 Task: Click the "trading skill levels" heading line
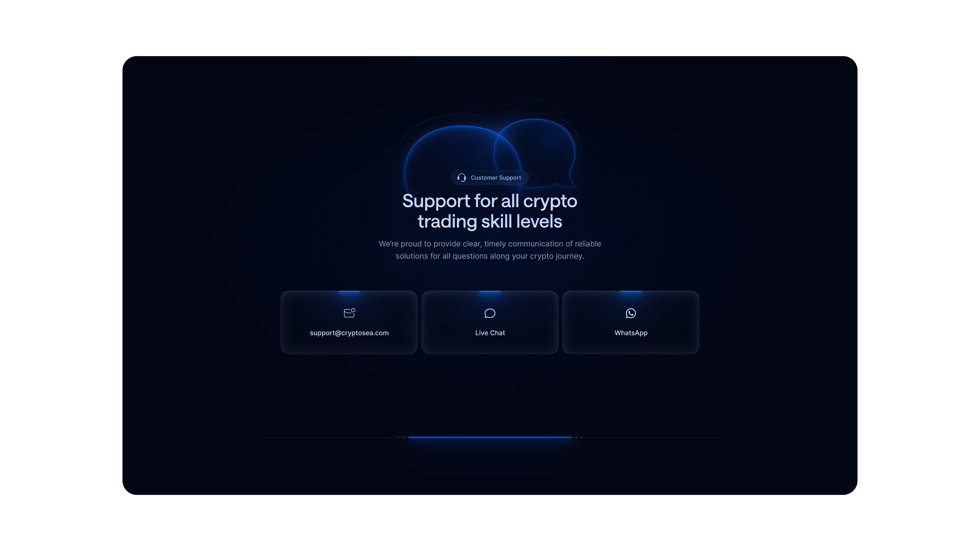(490, 221)
